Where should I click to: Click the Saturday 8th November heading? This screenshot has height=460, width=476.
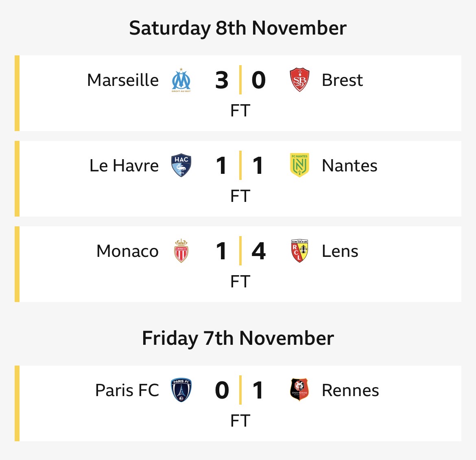238,28
